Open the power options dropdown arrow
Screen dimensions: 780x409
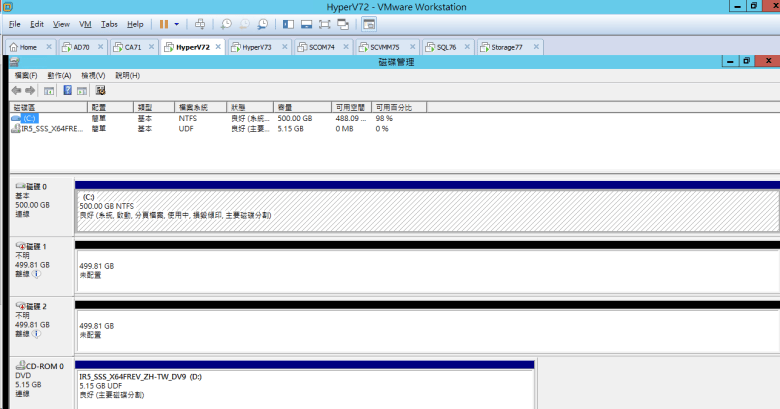(177, 23)
